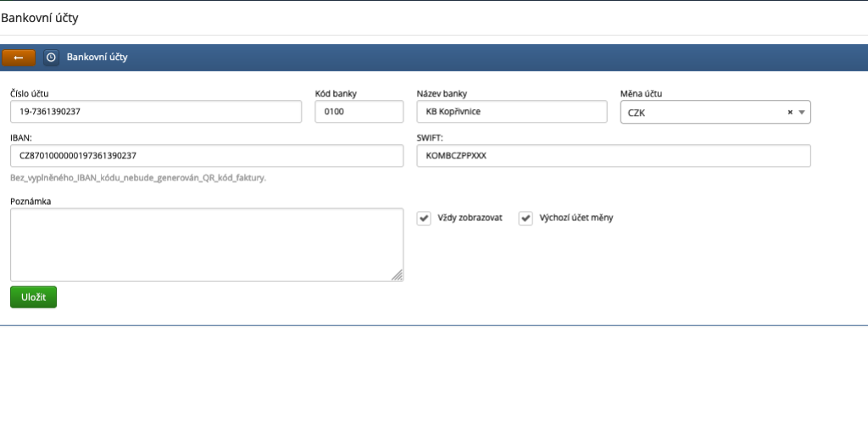The image size is (868, 443).
Task: Focus the Číslo účtu input field
Action: [x=156, y=112]
